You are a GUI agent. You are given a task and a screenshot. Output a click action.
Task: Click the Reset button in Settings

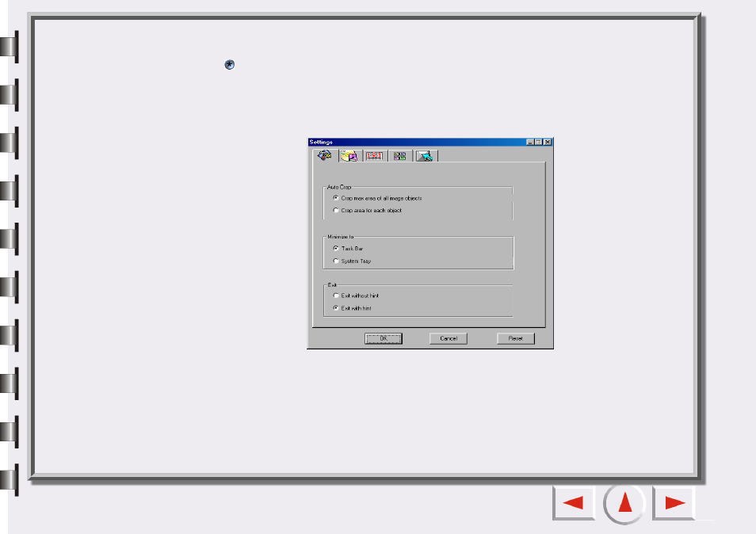515,339
